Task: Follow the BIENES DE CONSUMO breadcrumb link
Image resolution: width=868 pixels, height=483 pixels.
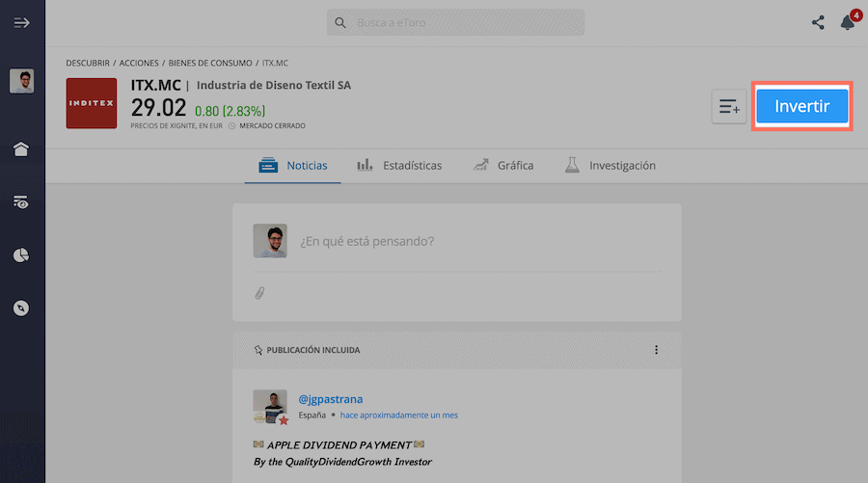Action: (x=210, y=63)
